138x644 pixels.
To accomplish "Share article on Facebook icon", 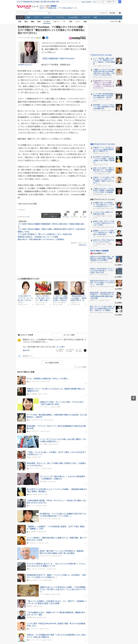I will (47, 38).
